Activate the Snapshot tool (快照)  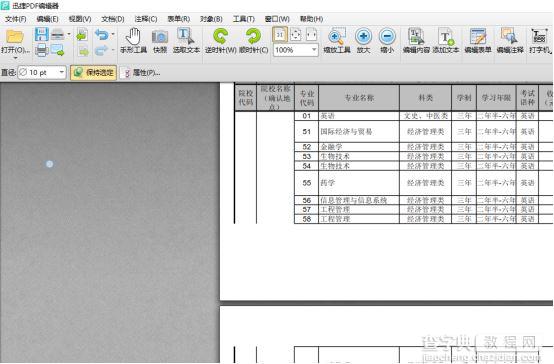(x=160, y=41)
